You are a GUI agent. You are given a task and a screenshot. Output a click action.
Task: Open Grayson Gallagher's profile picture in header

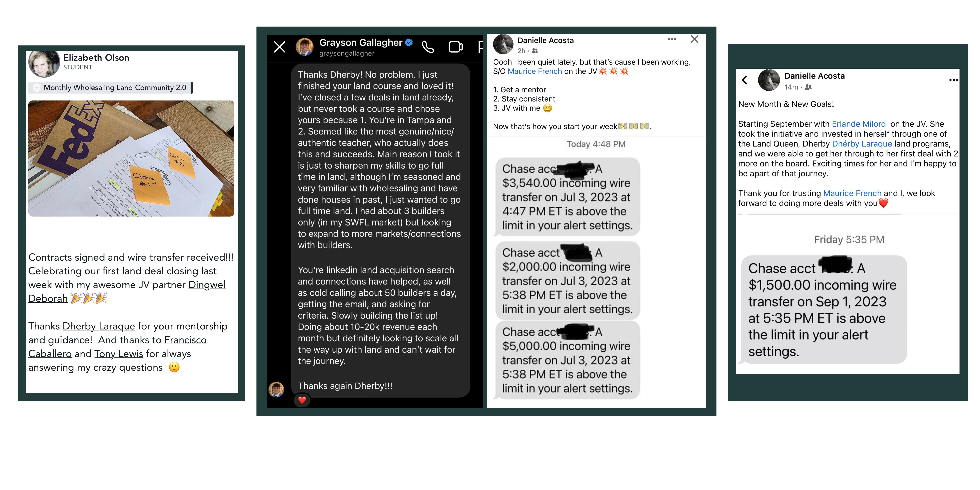pyautogui.click(x=304, y=47)
